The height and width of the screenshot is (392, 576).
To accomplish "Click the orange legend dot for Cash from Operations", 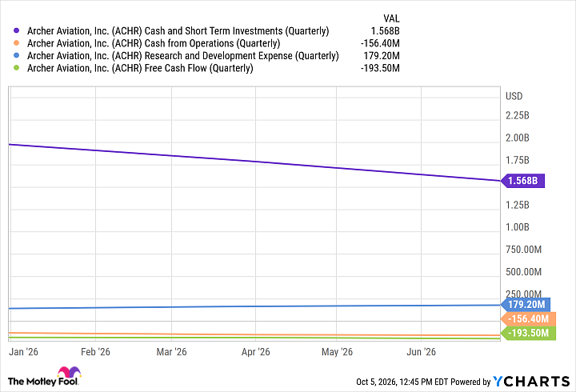I will [16, 43].
